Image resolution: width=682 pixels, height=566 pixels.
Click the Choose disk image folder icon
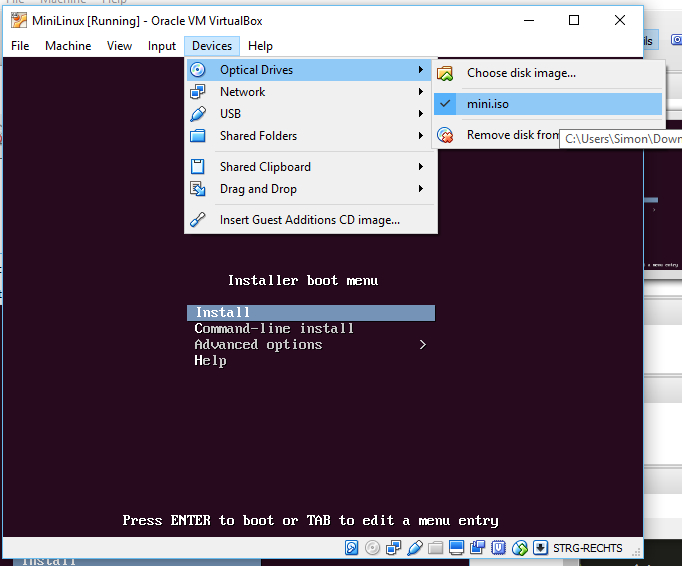(445, 73)
